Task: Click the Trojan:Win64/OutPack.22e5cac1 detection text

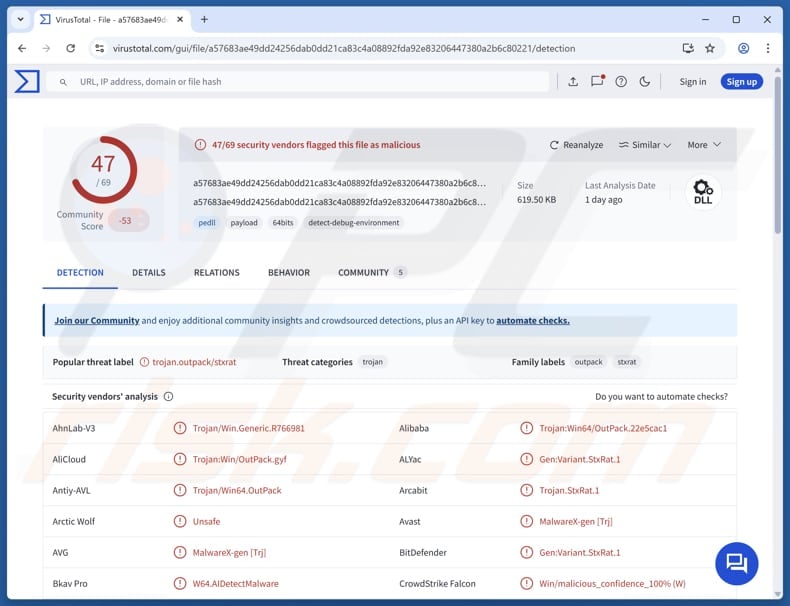Action: 603,428
